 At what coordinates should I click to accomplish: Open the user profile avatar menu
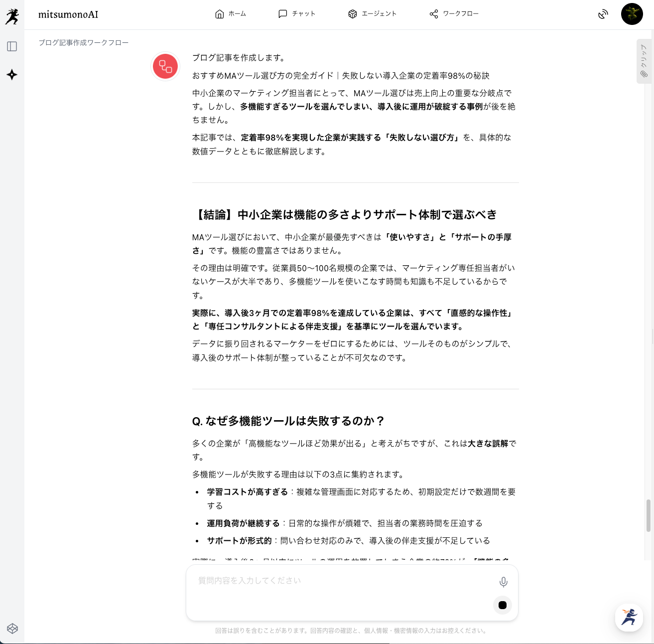[x=632, y=14]
